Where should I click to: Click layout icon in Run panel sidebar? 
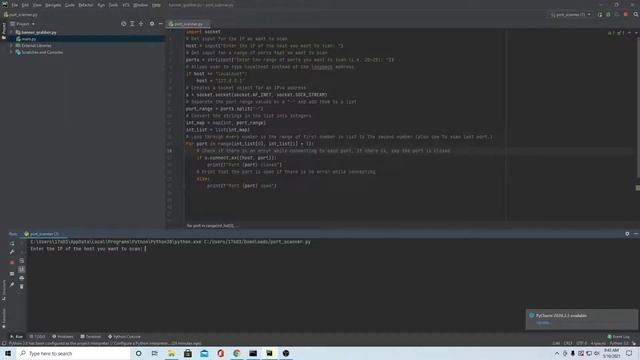12,274
